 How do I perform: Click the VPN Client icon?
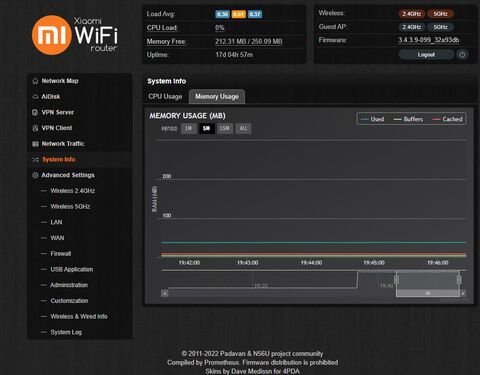[x=35, y=128]
